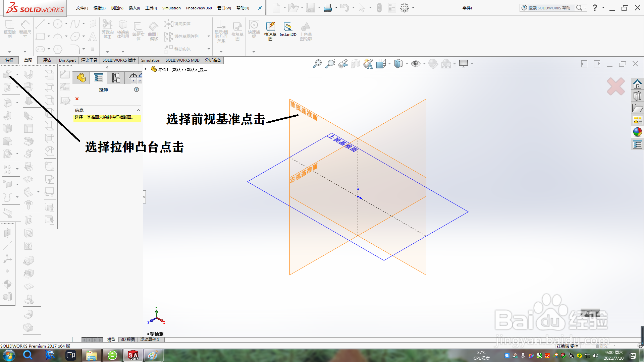
Task: Click the Help question mark button in title bar
Action: click(x=595, y=8)
